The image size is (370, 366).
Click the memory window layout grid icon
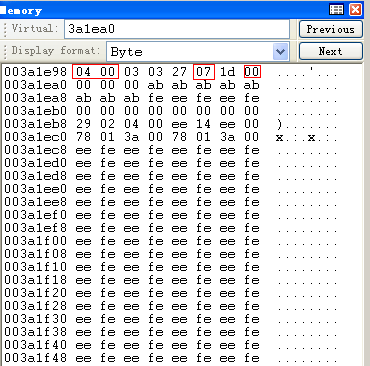(x=336, y=10)
